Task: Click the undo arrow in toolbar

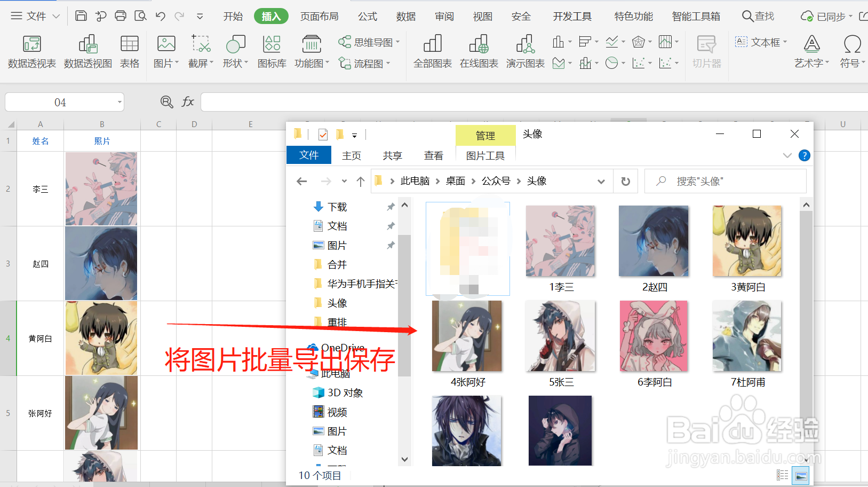Action: [x=161, y=16]
